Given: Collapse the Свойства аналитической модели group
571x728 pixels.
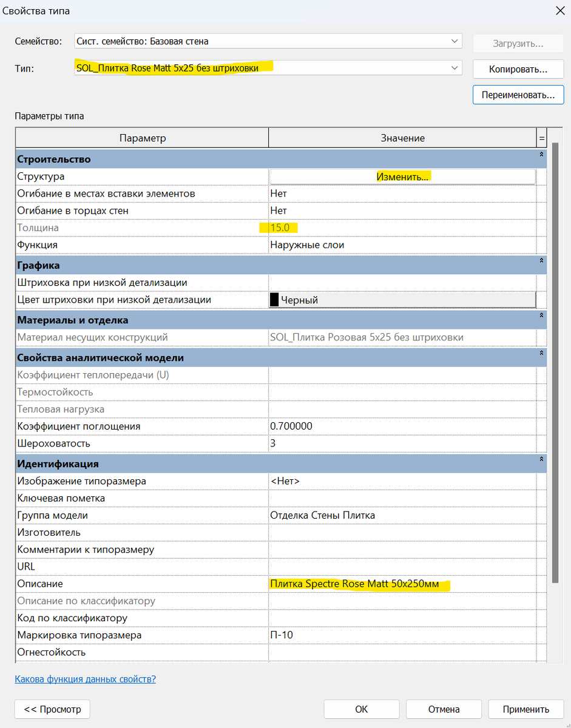Looking at the screenshot, I should [541, 354].
